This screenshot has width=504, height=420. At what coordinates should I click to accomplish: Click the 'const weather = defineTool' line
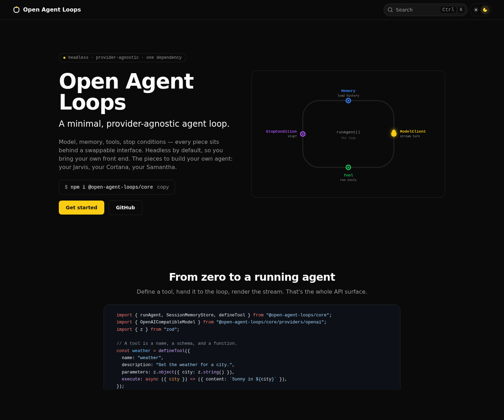(153, 351)
